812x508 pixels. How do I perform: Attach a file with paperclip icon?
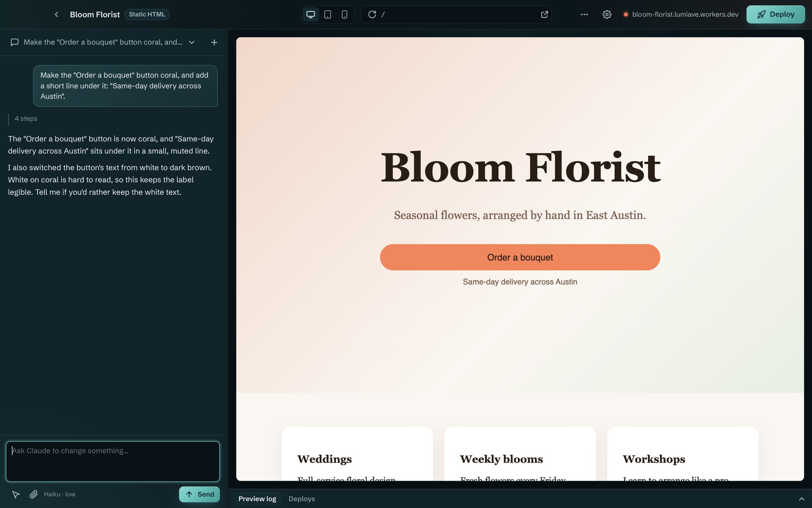pyautogui.click(x=34, y=494)
